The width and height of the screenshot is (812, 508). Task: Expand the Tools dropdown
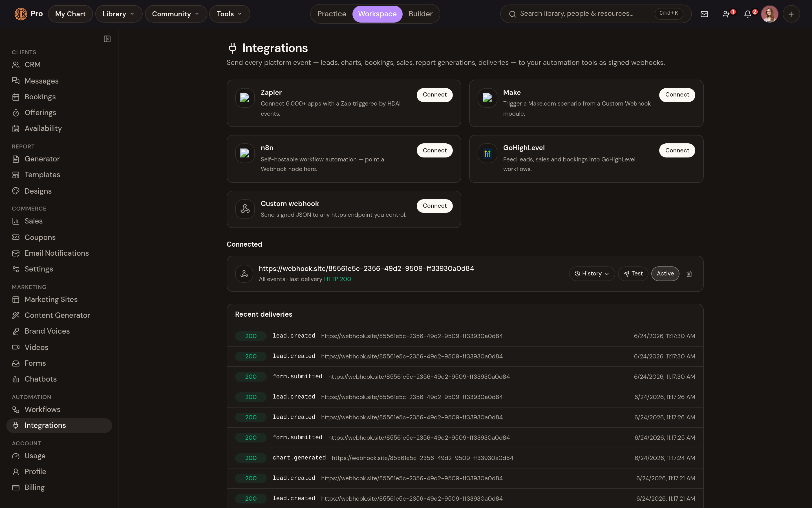pos(230,14)
